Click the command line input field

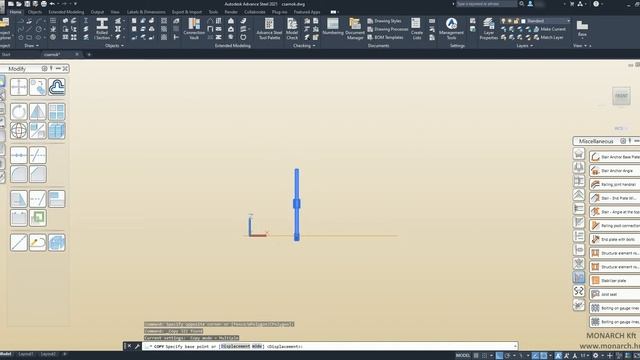coord(330,346)
